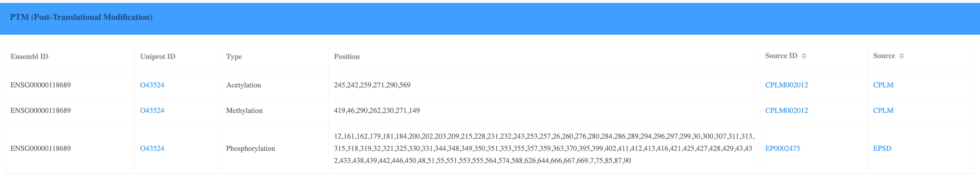Select the Type column header
The height and width of the screenshot is (176, 980).
(234, 57)
